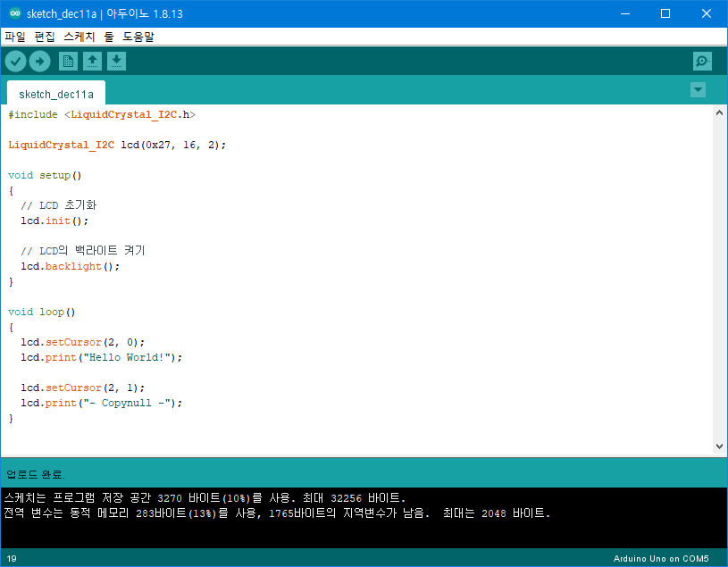Click the "업로드 완료." status message
This screenshot has width=728, height=567.
coord(36,474)
